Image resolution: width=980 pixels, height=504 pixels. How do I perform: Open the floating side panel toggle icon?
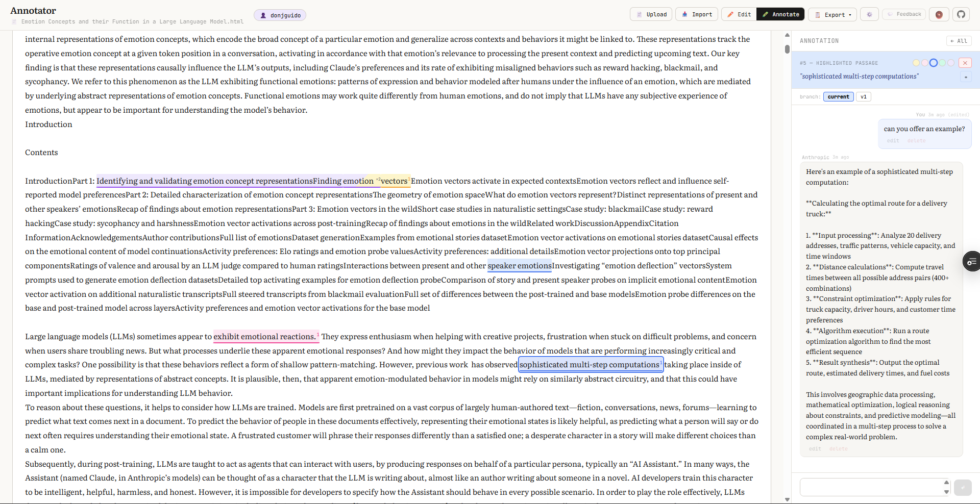coord(972,262)
